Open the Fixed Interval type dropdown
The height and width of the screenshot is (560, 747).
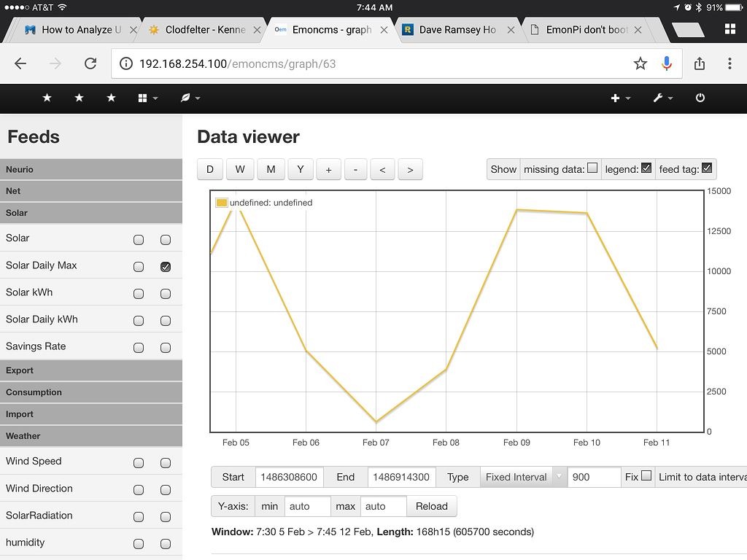[x=523, y=477]
